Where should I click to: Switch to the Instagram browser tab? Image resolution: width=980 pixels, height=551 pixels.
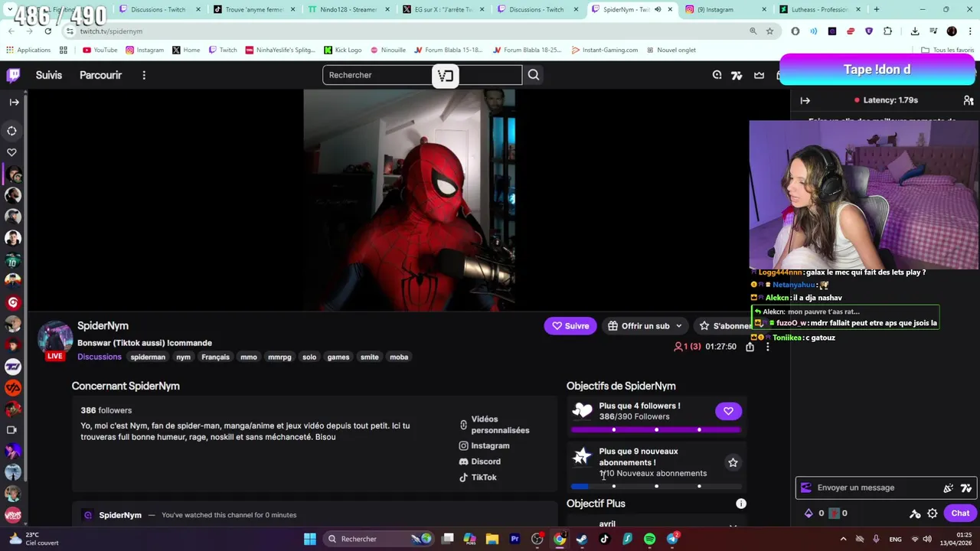click(726, 9)
